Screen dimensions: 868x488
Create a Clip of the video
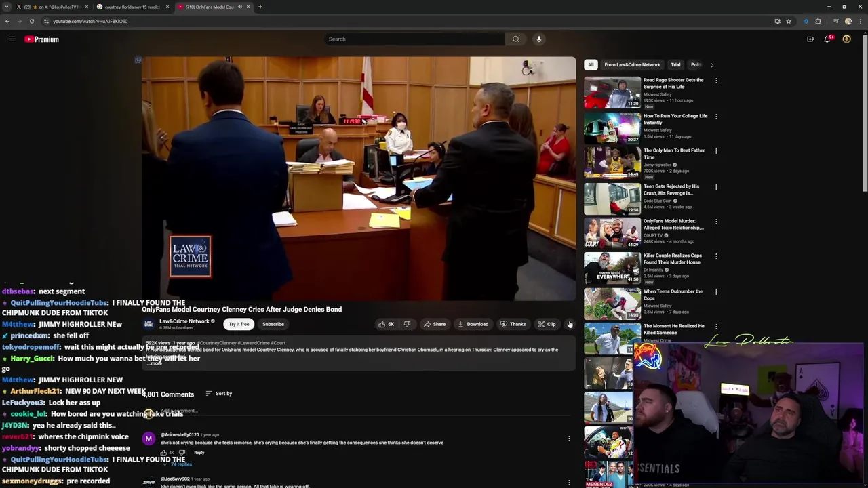pyautogui.click(x=547, y=324)
